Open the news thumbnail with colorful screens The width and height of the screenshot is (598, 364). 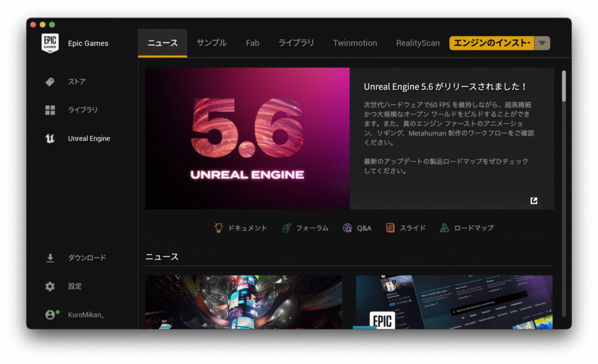244,302
